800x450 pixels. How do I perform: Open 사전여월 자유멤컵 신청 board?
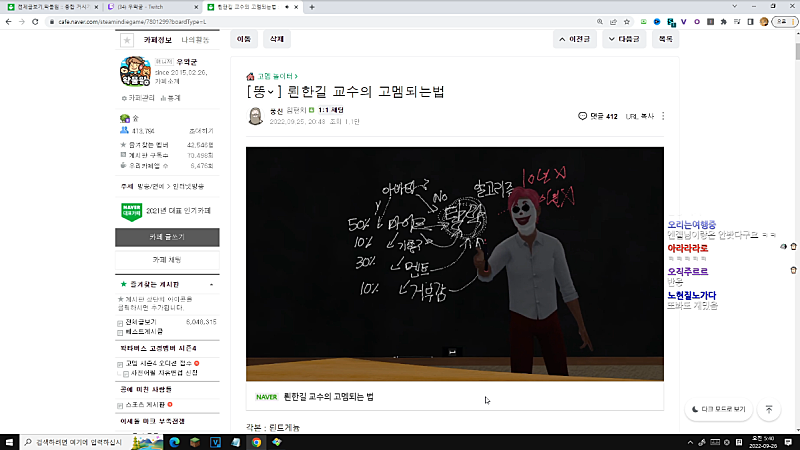coord(164,373)
